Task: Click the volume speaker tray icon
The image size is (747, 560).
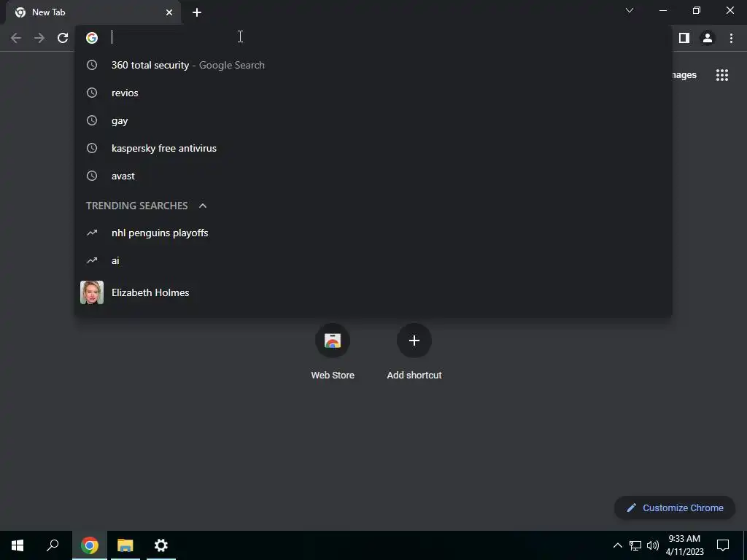Action: 653,545
